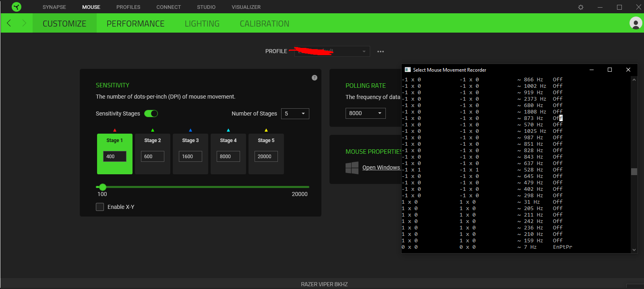This screenshot has height=289, width=644.
Task: Toggle the Sensitivity Stages switch off
Action: (151, 114)
